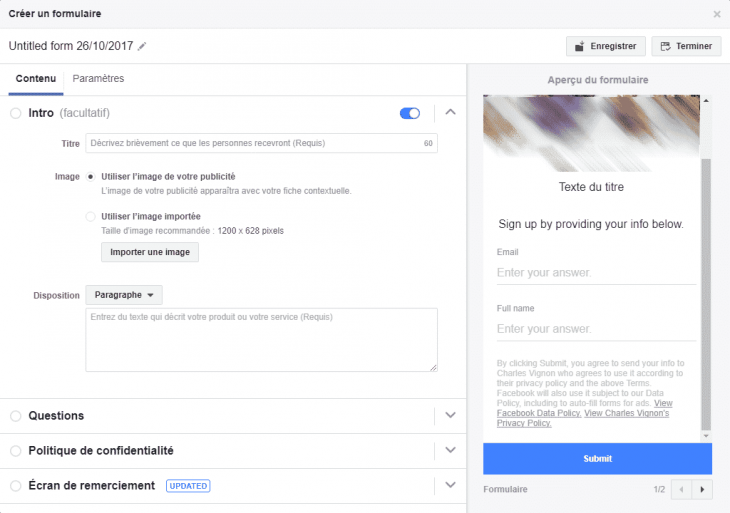Click the Terminer button

point(686,46)
